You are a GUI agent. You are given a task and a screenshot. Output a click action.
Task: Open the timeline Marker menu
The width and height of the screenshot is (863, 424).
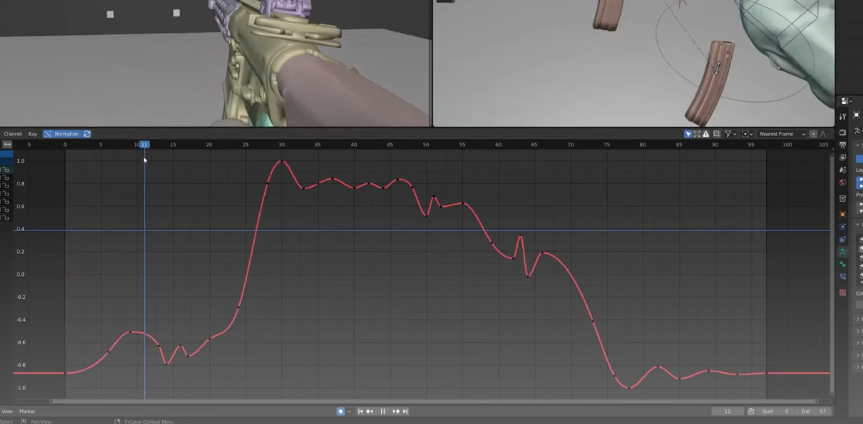[x=27, y=411]
